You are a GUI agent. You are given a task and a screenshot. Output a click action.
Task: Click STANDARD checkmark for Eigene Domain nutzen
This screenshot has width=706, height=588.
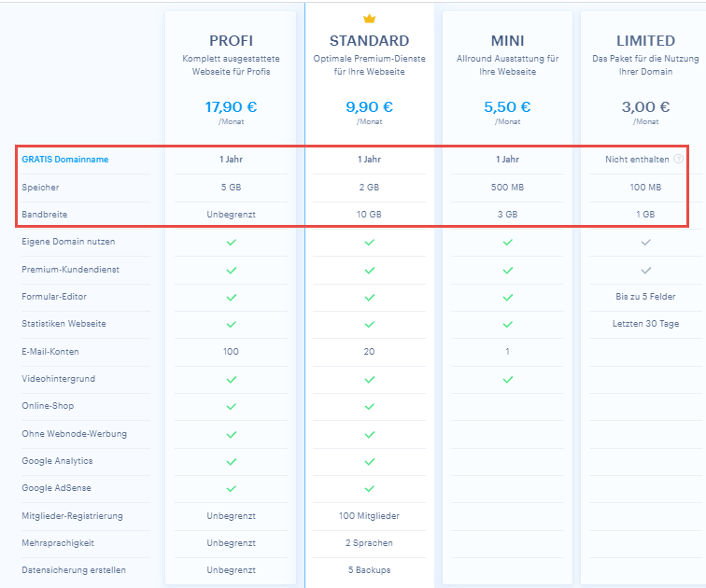pos(369,243)
